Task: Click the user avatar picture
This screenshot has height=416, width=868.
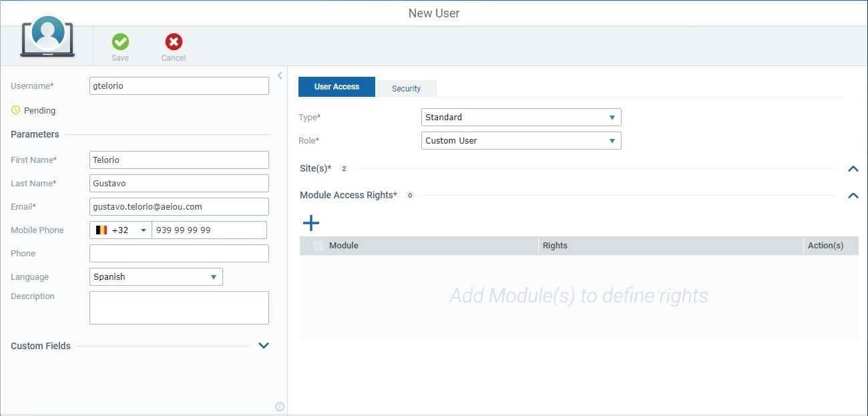Action: click(x=47, y=35)
